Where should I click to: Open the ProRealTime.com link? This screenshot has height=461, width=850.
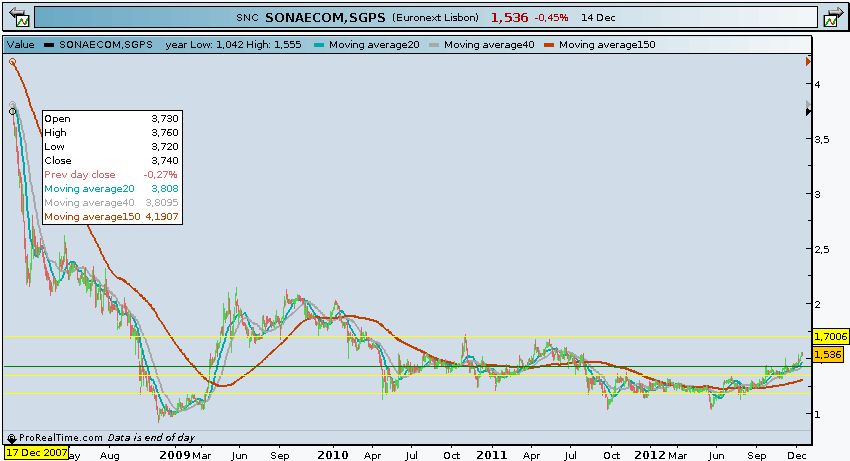tap(61, 438)
